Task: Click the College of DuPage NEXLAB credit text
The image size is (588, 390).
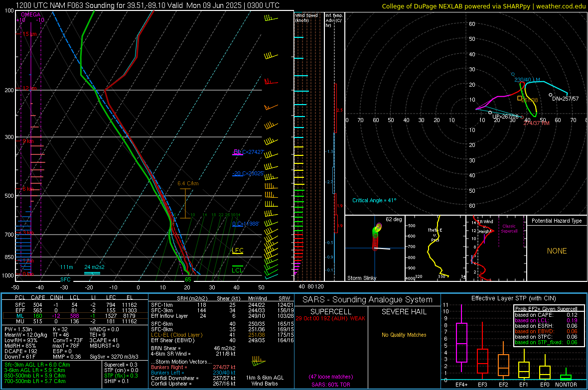Action: click(484, 6)
